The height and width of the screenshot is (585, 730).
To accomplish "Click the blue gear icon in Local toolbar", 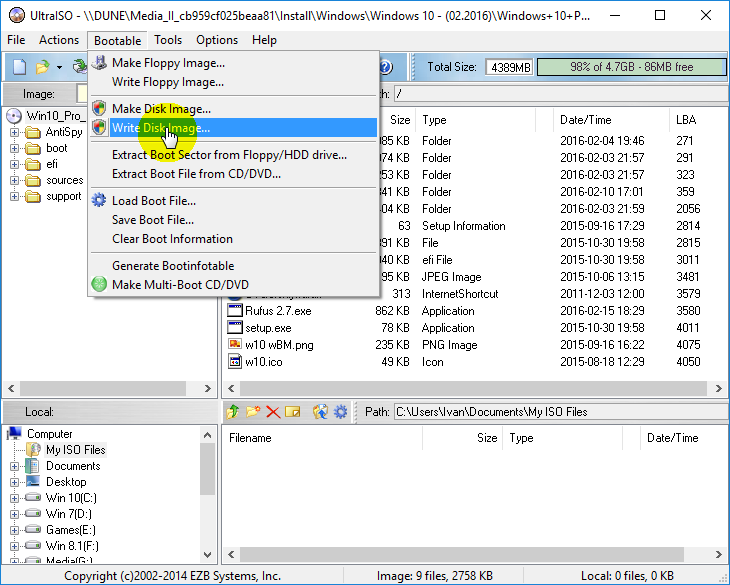I will coord(341,412).
